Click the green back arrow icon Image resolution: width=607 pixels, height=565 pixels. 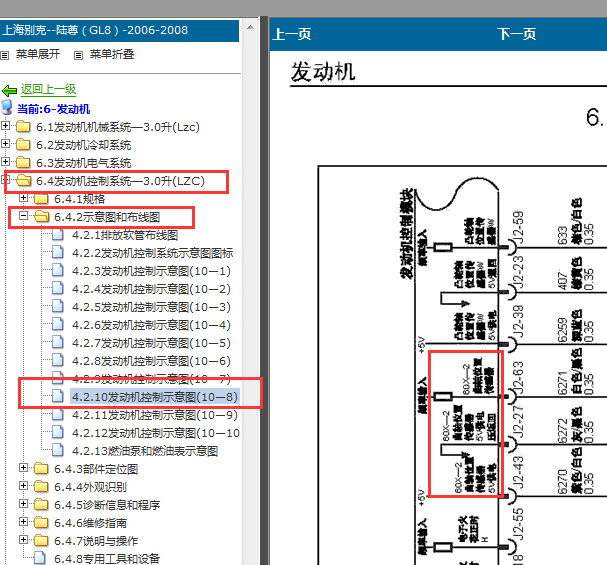point(9,91)
